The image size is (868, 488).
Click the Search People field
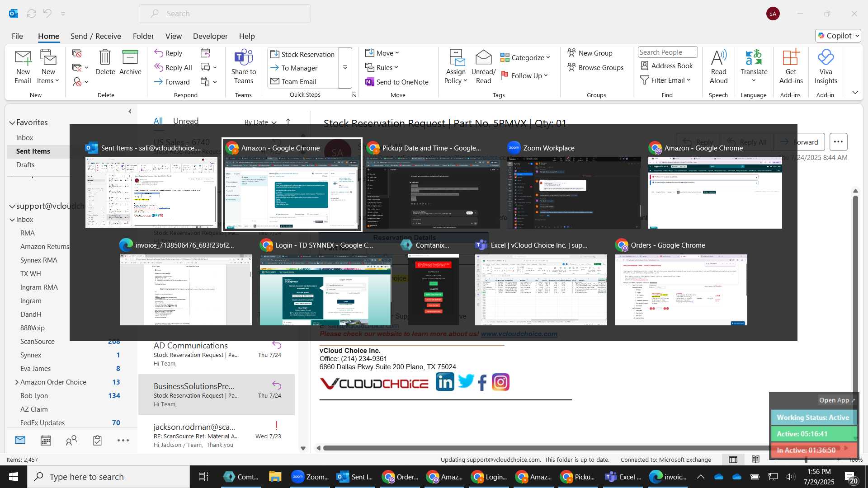click(x=668, y=52)
